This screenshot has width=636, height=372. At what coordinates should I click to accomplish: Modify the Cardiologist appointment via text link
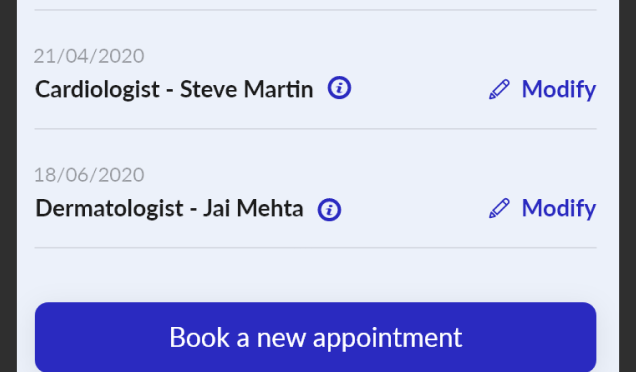tap(559, 89)
